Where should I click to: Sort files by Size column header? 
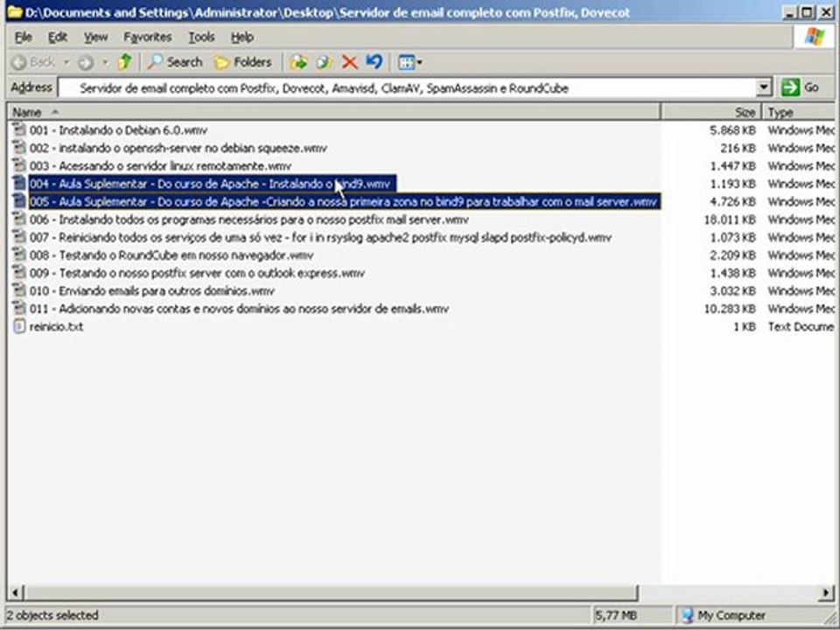tap(710, 112)
